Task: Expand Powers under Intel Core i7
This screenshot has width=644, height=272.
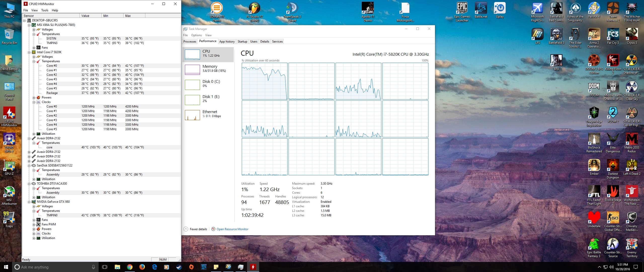Action: [34, 97]
